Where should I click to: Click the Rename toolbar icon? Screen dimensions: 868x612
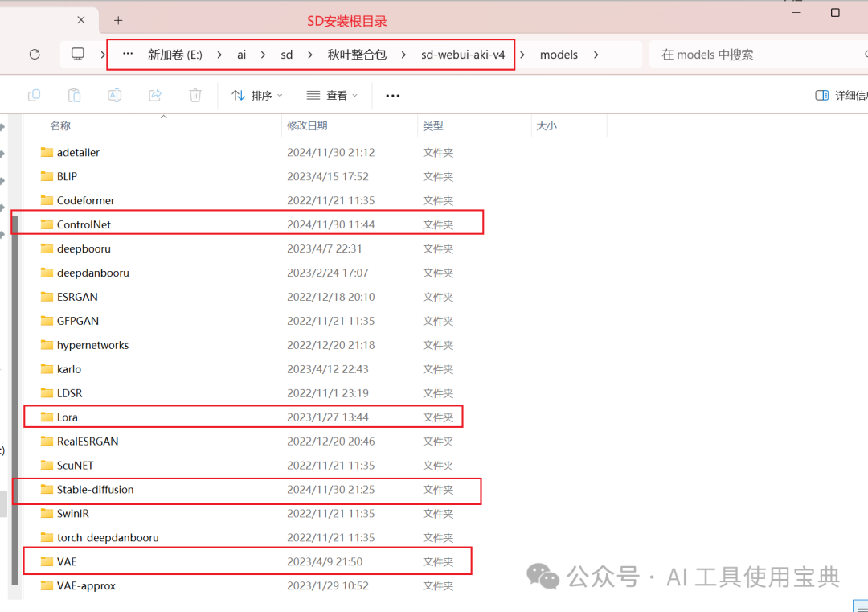coord(115,95)
